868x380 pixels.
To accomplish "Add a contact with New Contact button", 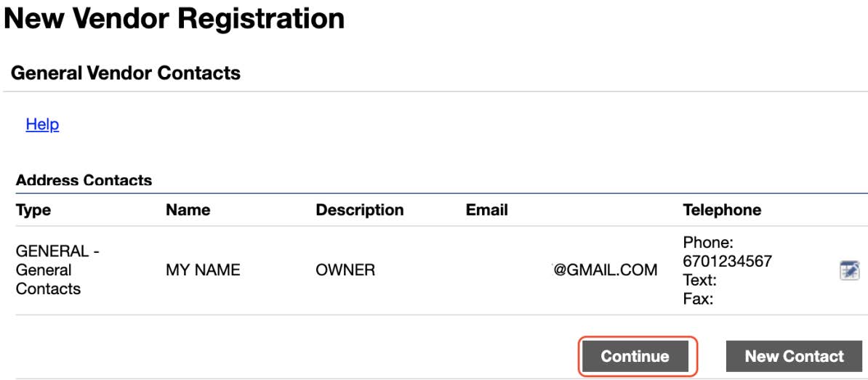I will point(795,356).
